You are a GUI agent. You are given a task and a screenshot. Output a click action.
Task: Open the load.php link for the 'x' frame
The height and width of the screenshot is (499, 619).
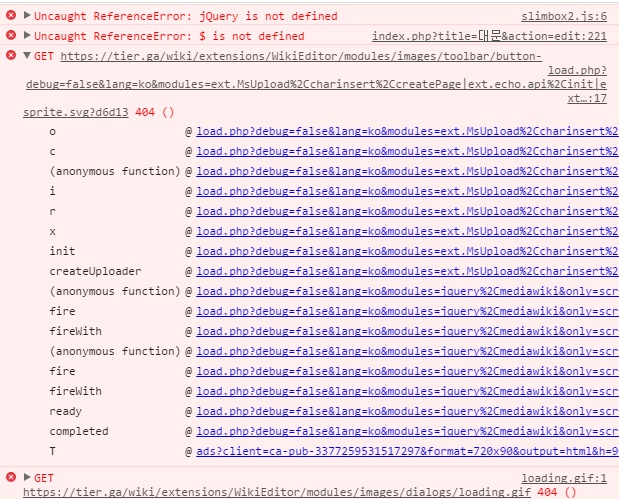coord(407,231)
